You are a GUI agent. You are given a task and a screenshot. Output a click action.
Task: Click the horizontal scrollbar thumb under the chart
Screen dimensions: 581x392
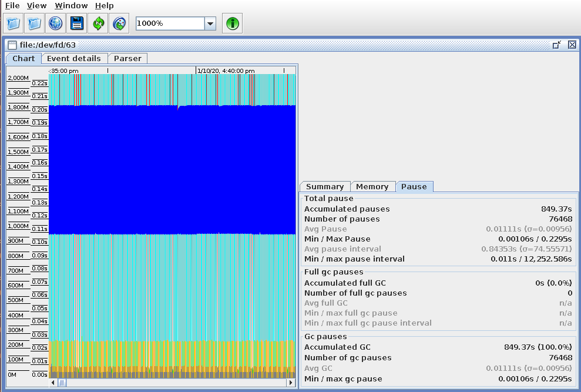[x=62, y=383]
